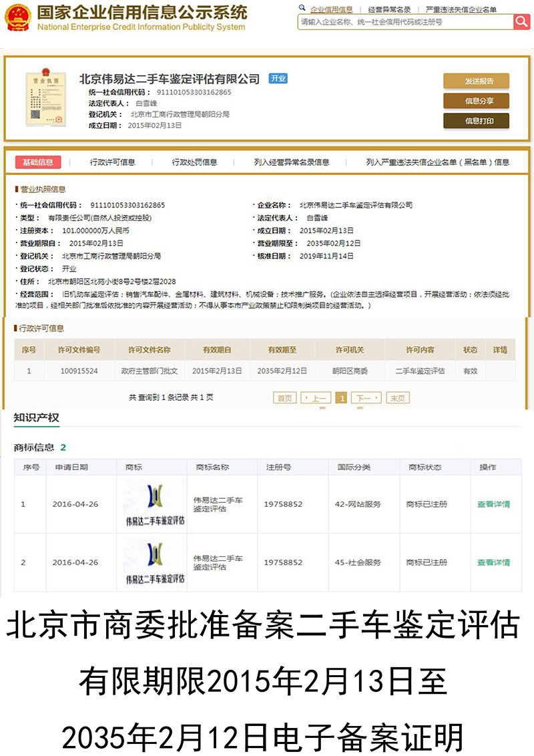Click the 许可机关 column header
The width and height of the screenshot is (534, 756).
[350, 349]
